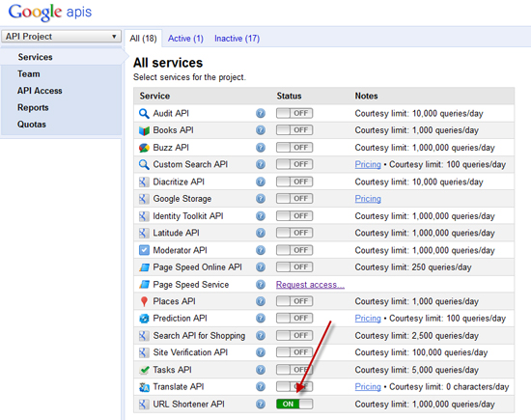Open Reports in the sidebar
Viewport: 531px width, 420px height.
click(x=33, y=107)
